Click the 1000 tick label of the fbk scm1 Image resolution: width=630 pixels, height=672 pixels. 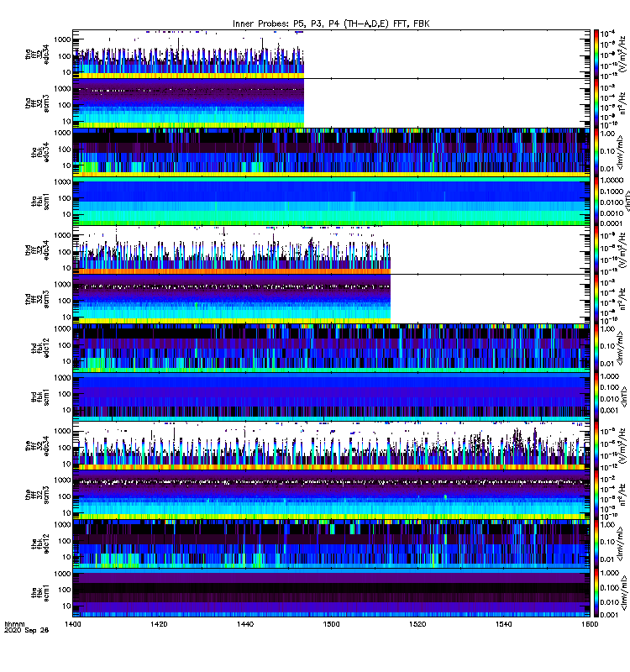[62, 574]
